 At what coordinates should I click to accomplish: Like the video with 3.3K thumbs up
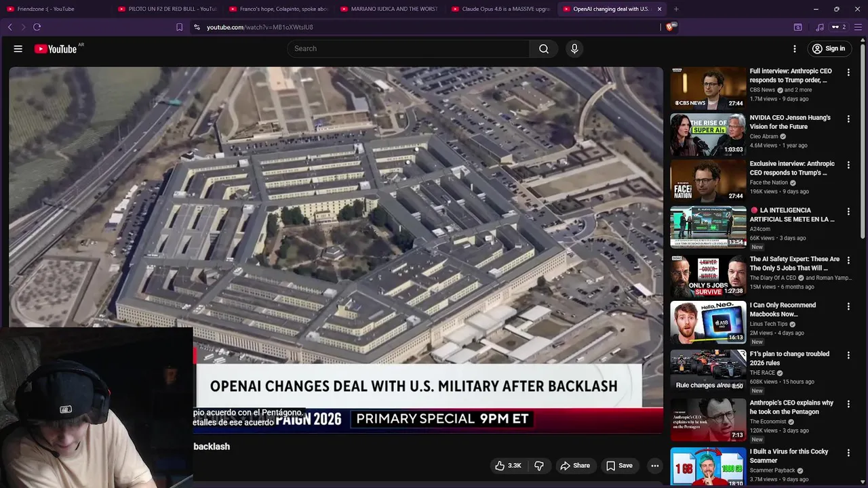[x=508, y=466]
